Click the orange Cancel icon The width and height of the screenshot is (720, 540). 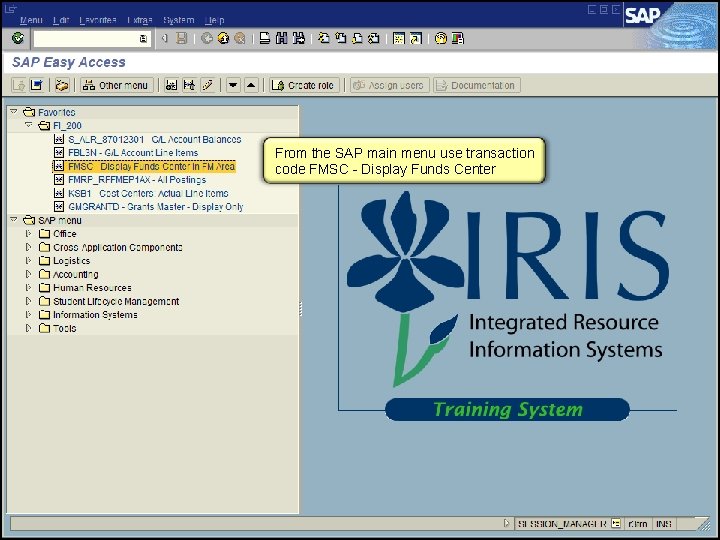pos(240,39)
